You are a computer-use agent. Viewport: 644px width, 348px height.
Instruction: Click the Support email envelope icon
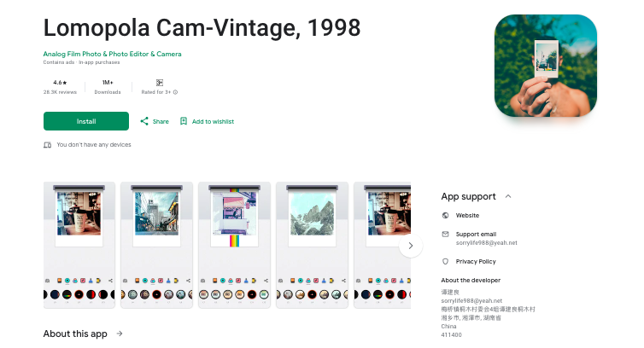(x=445, y=234)
